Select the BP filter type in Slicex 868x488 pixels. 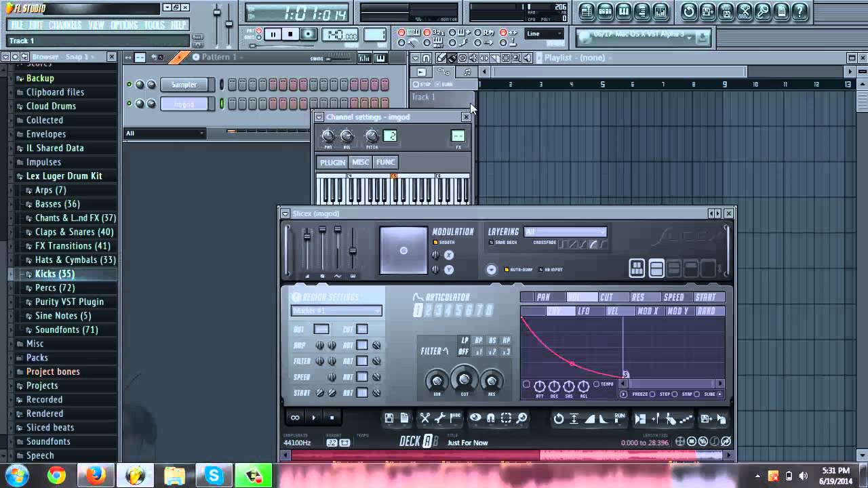click(x=479, y=340)
